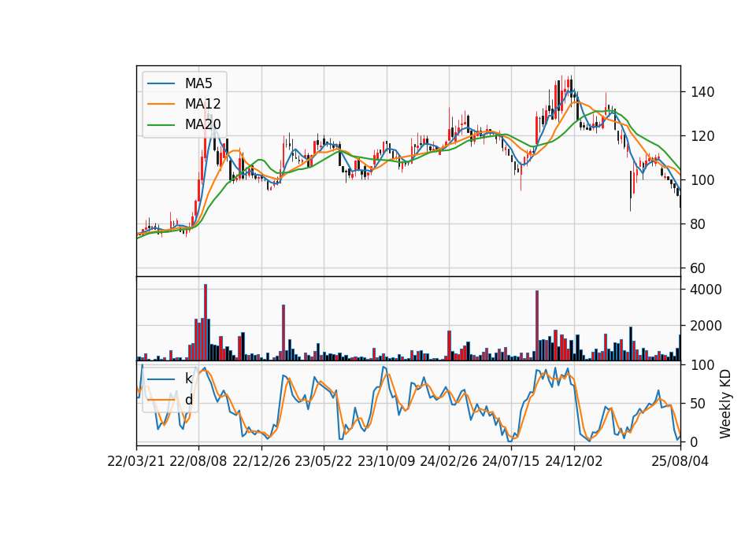Click the 25/08/04 date tick label
The width and height of the screenshot is (756, 543).
click(x=680, y=461)
